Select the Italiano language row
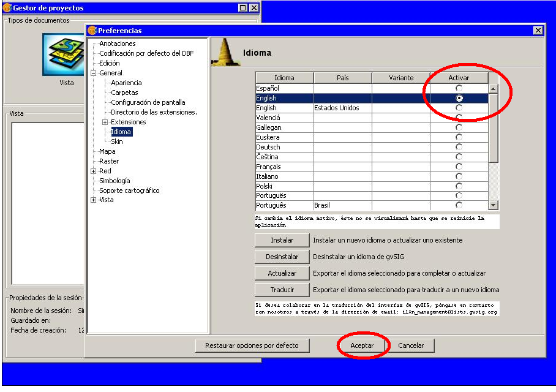This screenshot has width=556, height=392. (372, 176)
